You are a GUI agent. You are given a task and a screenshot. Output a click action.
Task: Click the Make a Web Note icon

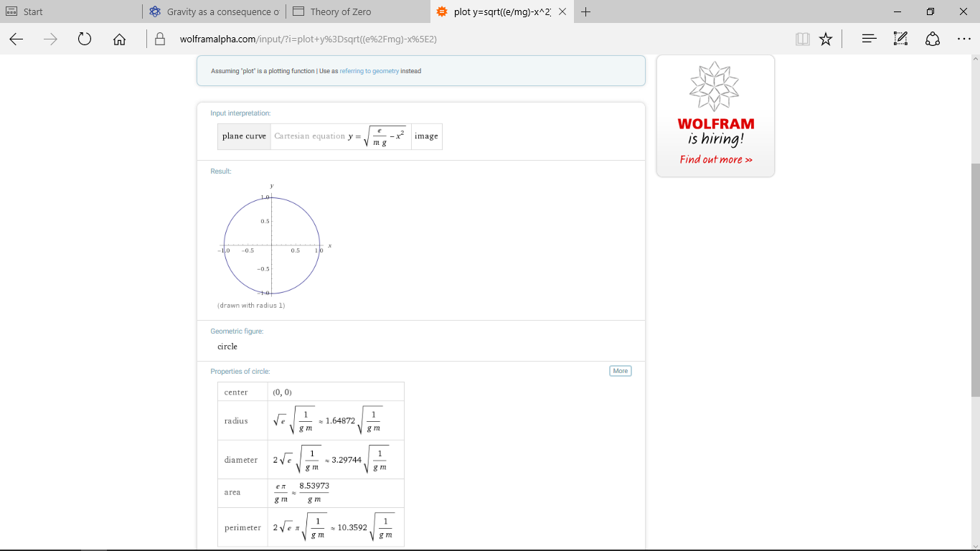tap(900, 39)
